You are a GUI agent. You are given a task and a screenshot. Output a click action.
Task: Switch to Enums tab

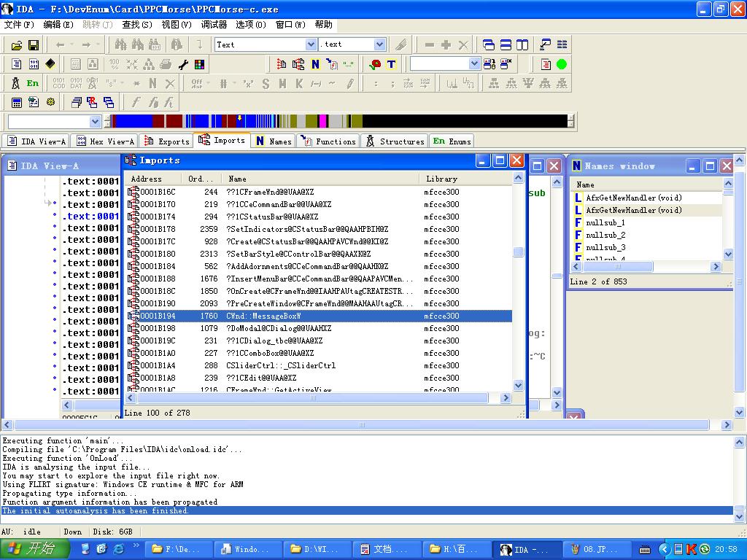tap(452, 141)
